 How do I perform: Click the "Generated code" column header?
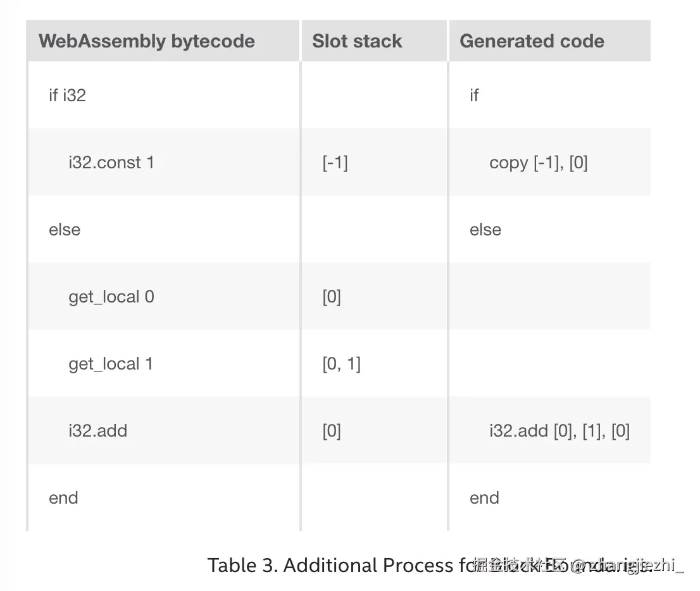[x=532, y=42]
